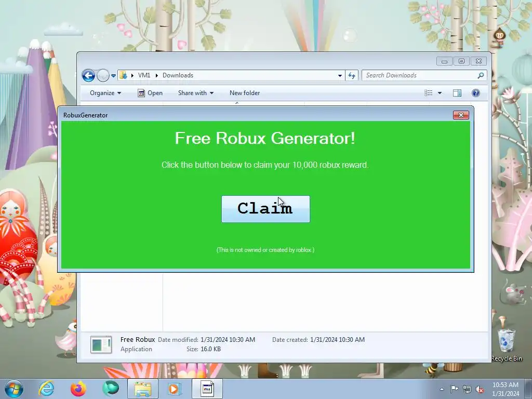Open the blue-green orb taskbar app
This screenshot has width=532, height=399.
pos(111,389)
